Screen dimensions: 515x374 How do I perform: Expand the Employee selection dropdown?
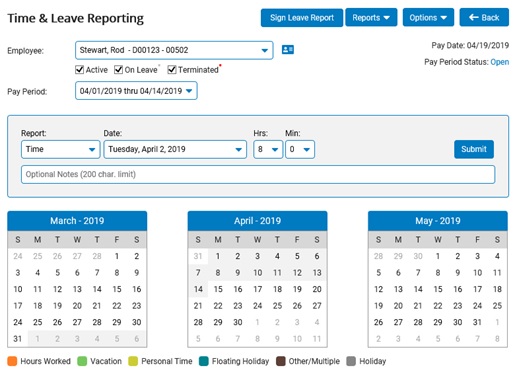pyautogui.click(x=174, y=50)
